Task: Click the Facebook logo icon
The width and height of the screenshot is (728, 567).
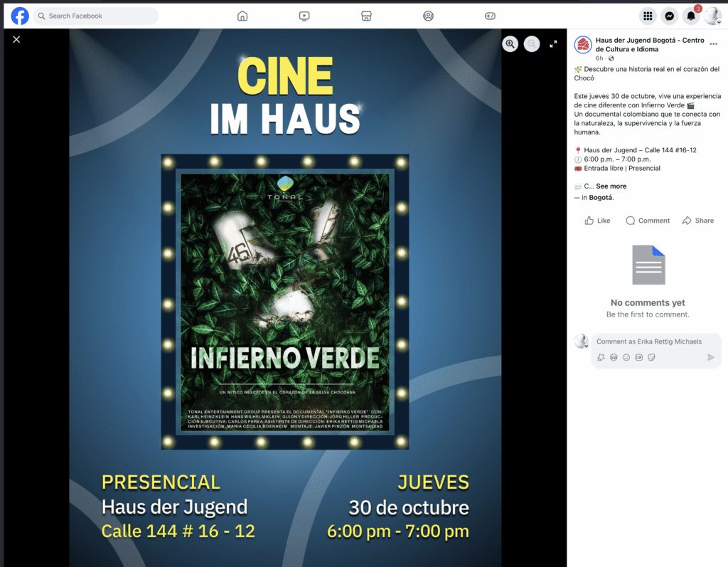Action: [x=20, y=16]
